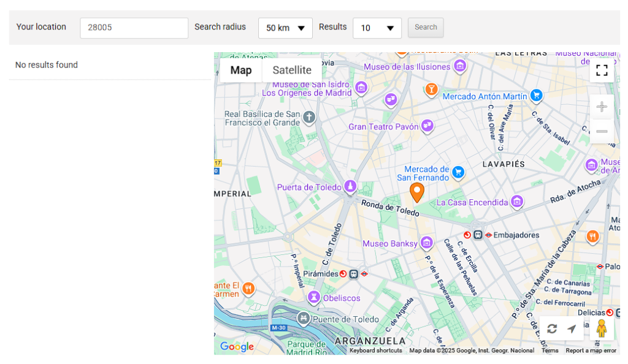628x364 pixels.
Task: Select La Casa Encendida marker
Action: click(517, 202)
